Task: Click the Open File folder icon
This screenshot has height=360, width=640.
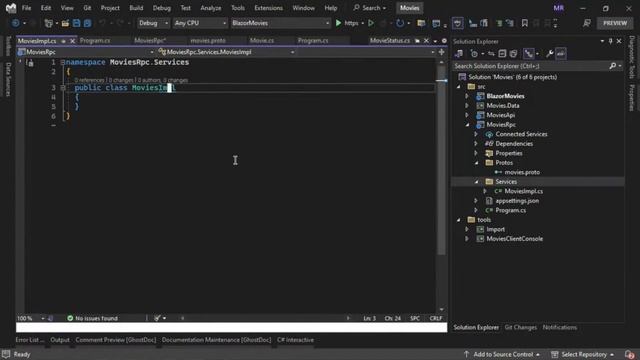Action: click(65, 23)
